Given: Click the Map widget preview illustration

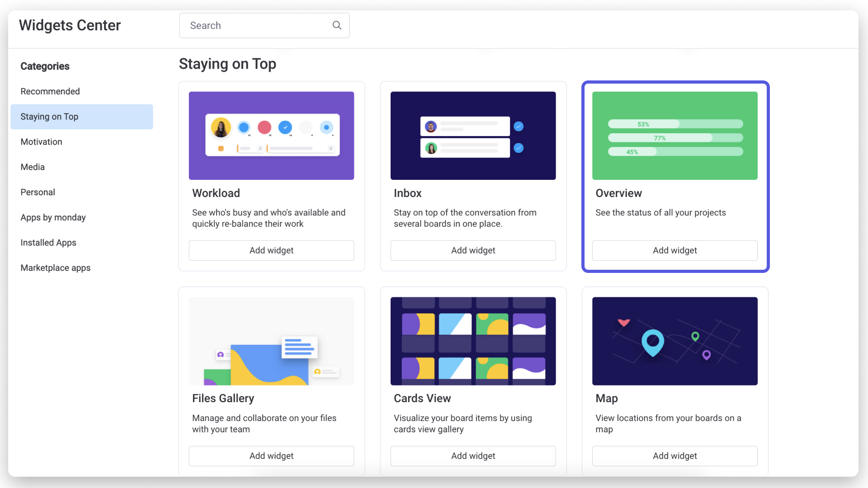Looking at the screenshot, I should [675, 341].
